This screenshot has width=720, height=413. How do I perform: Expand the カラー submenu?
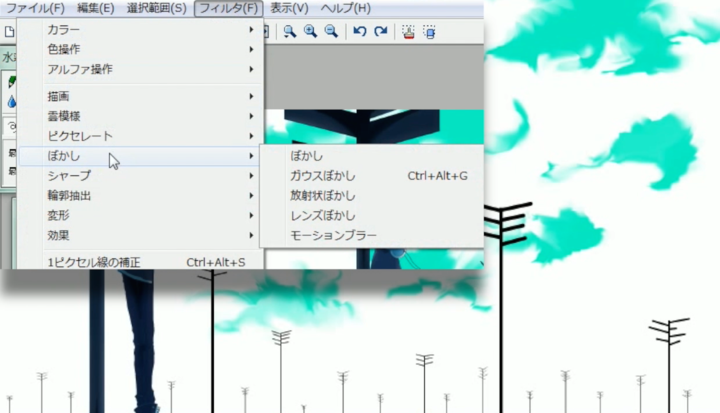(x=140, y=30)
